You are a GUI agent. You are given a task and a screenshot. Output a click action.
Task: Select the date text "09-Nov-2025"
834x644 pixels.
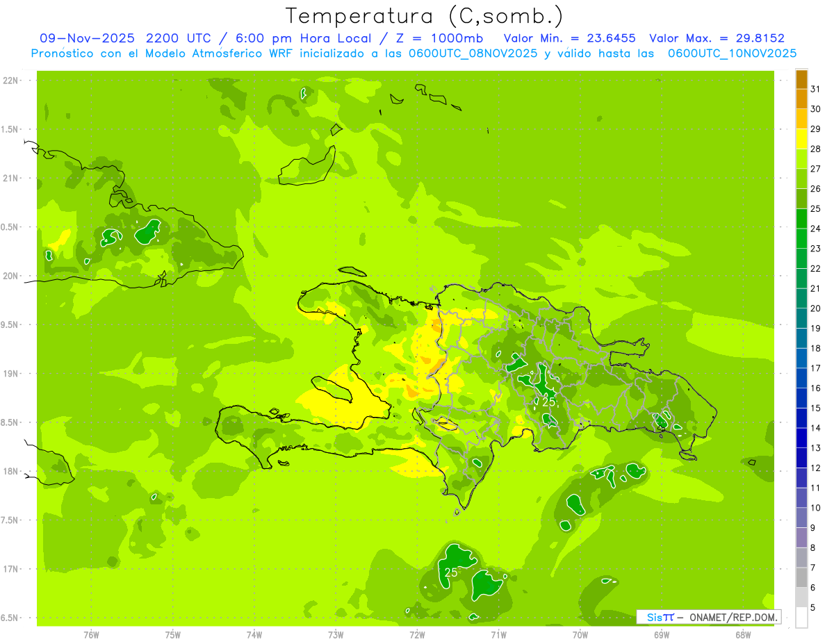point(87,38)
